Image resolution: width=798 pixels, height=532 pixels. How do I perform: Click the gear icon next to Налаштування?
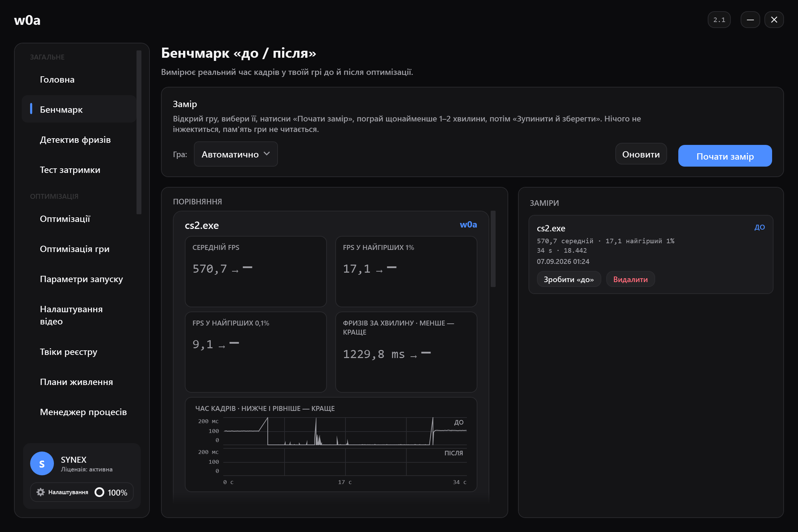(41, 492)
